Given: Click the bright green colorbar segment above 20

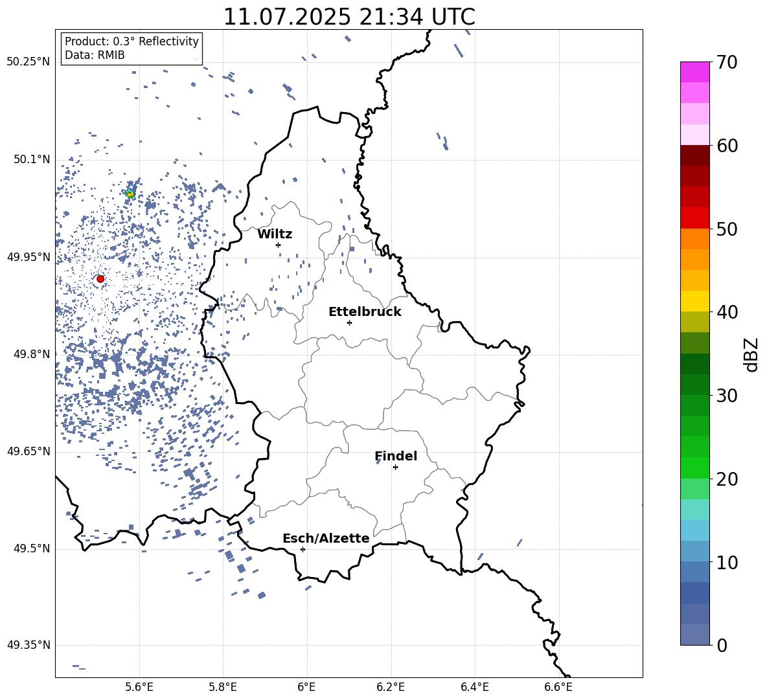Looking at the screenshot, I should (x=694, y=468).
